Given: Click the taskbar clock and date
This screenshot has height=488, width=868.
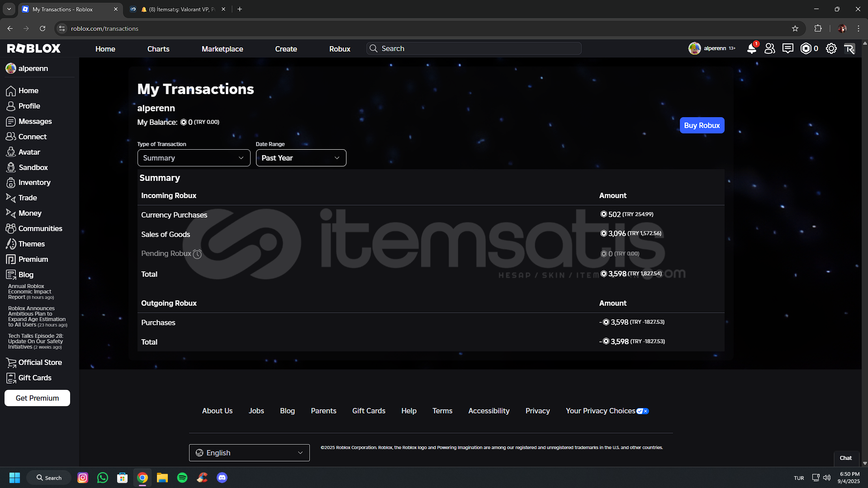Looking at the screenshot, I should click(849, 478).
